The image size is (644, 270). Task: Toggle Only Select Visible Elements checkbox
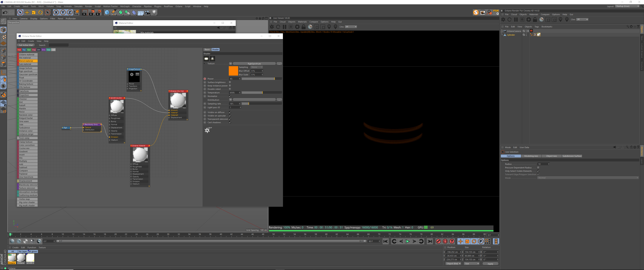[x=538, y=171]
